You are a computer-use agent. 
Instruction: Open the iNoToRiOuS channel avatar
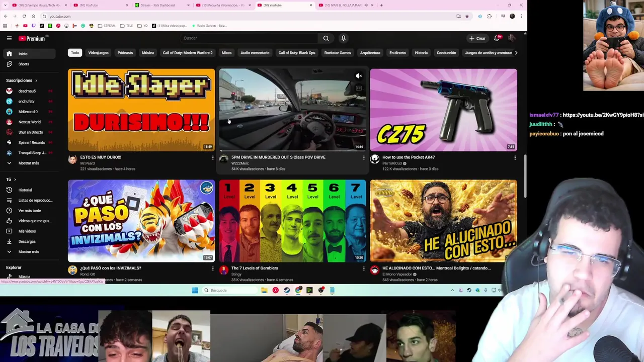coord(375,159)
